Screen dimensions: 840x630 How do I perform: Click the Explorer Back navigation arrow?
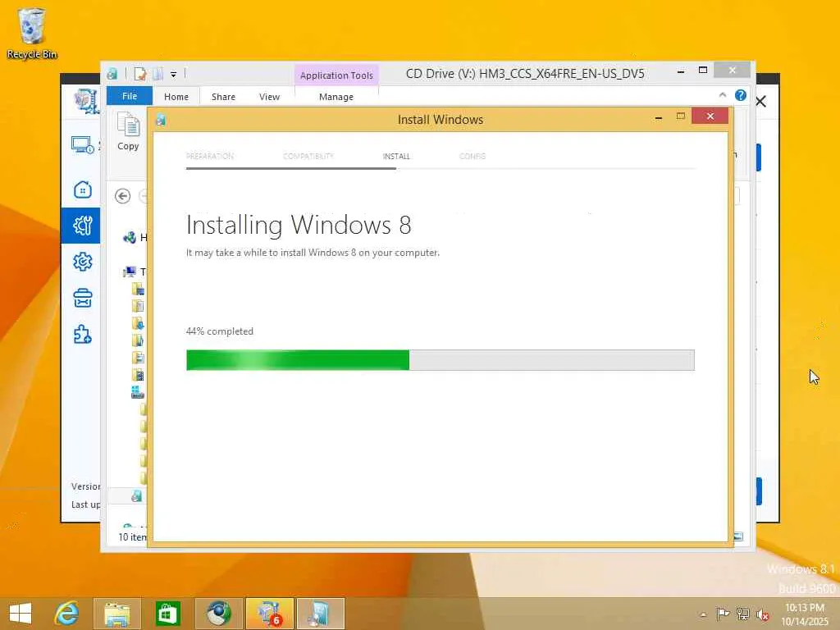pyautogui.click(x=123, y=196)
